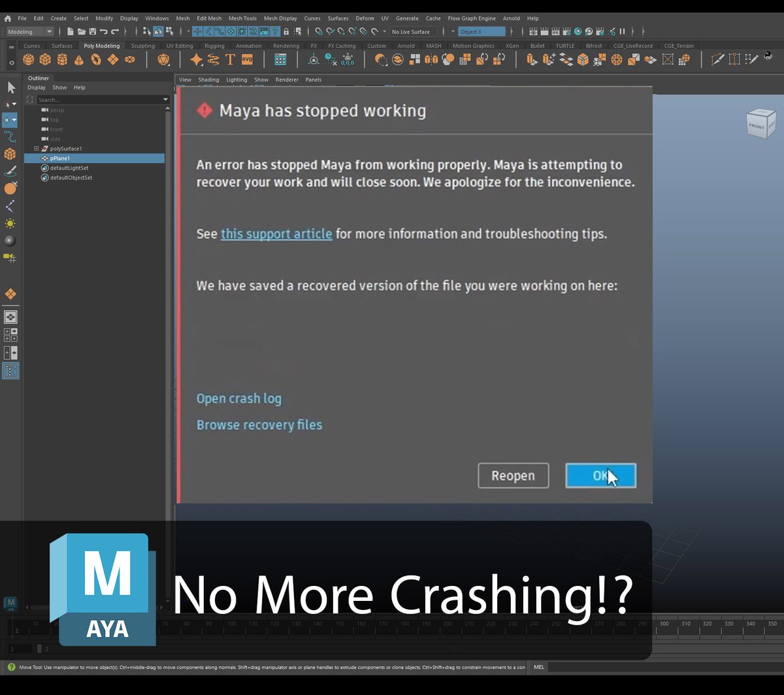Click the 'Open crash log' link
Viewport: 784px width, 695px height.
click(239, 398)
